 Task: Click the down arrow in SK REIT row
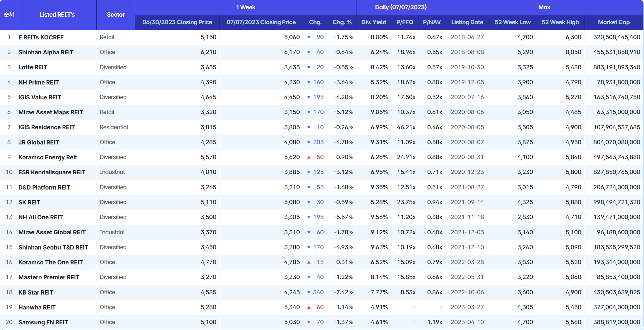pyautogui.click(x=309, y=202)
